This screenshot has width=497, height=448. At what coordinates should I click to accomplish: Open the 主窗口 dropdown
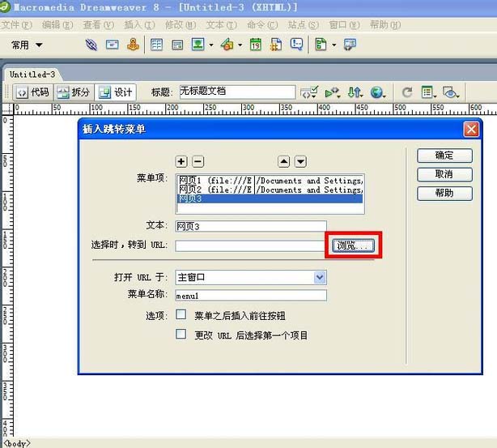(x=251, y=278)
